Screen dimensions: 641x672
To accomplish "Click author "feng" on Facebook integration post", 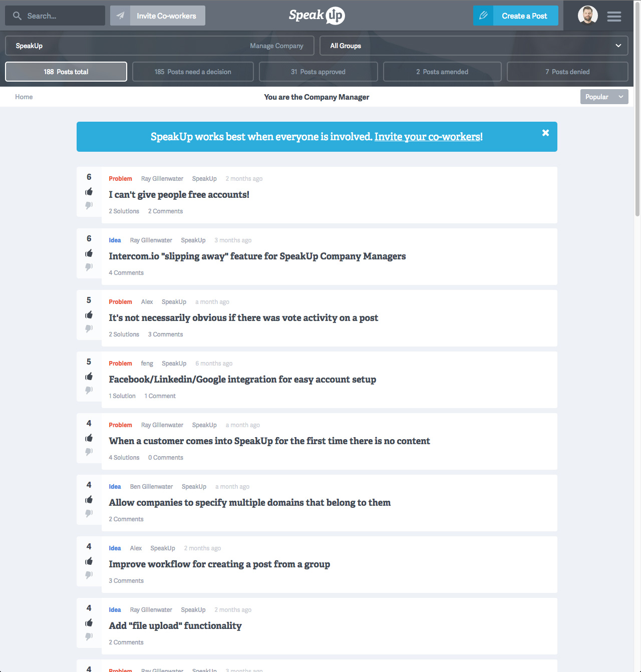I will coord(147,363).
